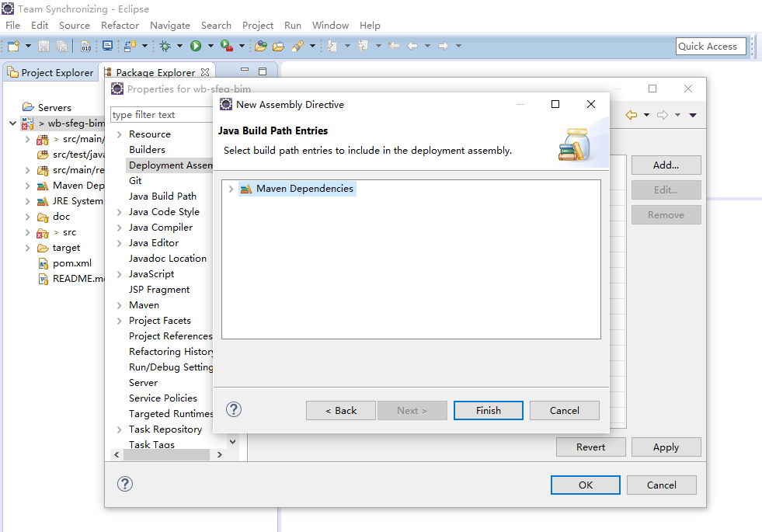The width and height of the screenshot is (762, 532).
Task: Expand the Java Code Style category
Action: click(x=120, y=212)
